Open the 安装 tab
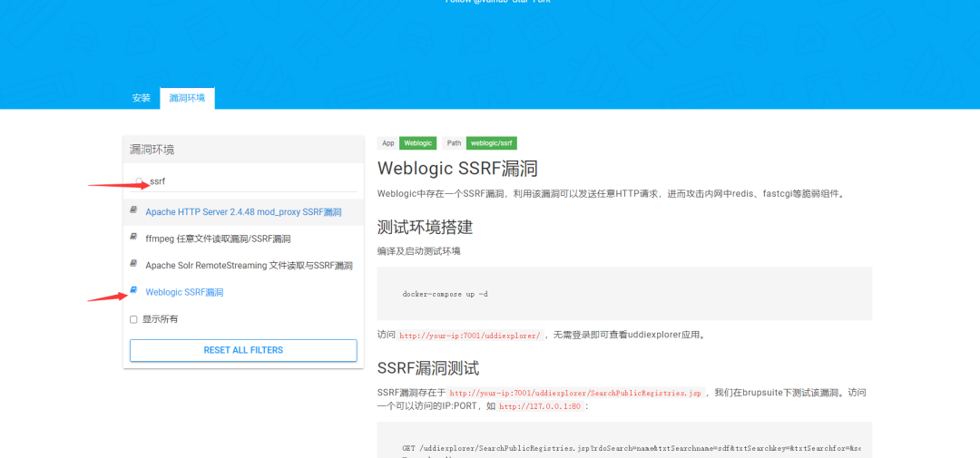Viewport: 980px width, 458px height. [142, 98]
